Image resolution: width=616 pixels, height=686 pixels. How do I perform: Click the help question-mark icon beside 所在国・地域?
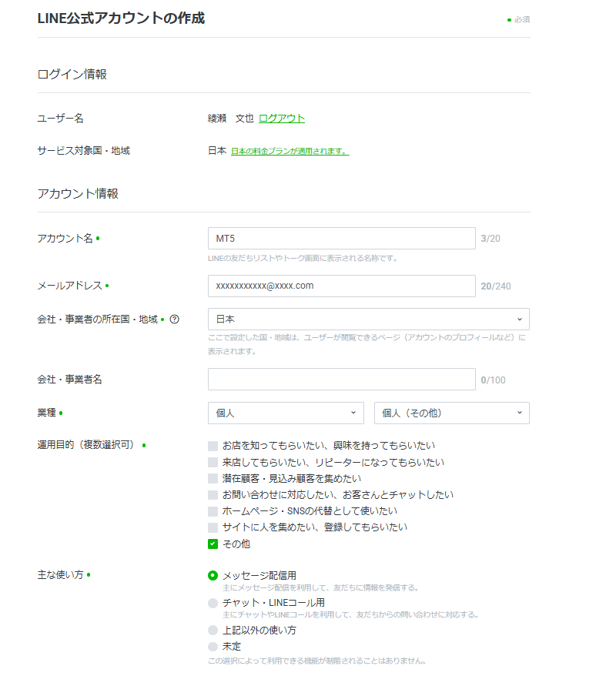(174, 320)
